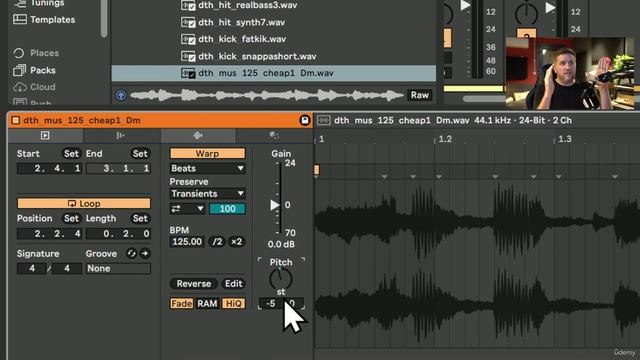Edit the End position field
Viewport: 640px width, 360px height.
[x=118, y=168]
